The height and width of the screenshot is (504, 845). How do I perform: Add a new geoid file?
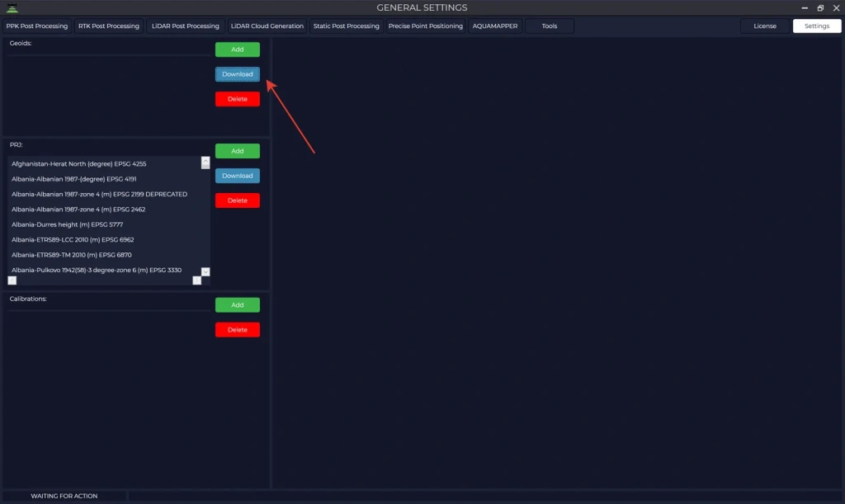click(x=238, y=49)
